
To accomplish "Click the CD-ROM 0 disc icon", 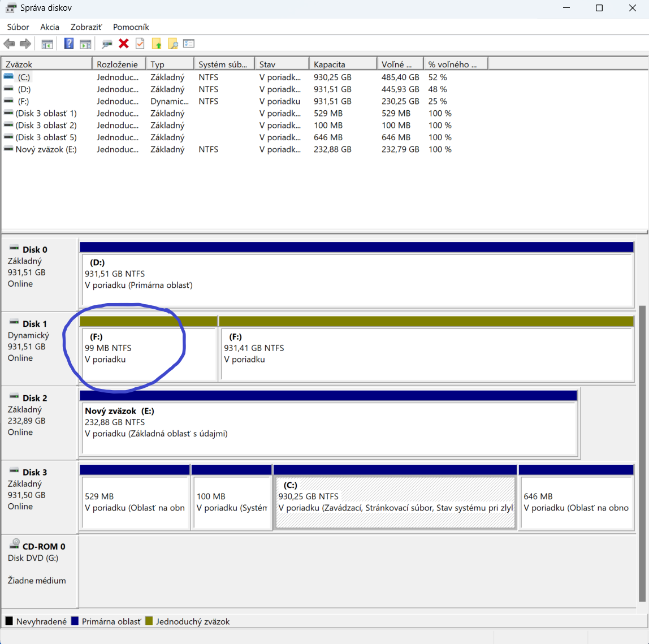I will pos(15,544).
